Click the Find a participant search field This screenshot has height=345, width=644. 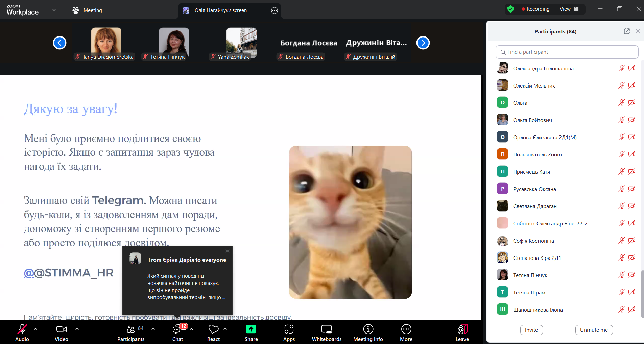567,52
